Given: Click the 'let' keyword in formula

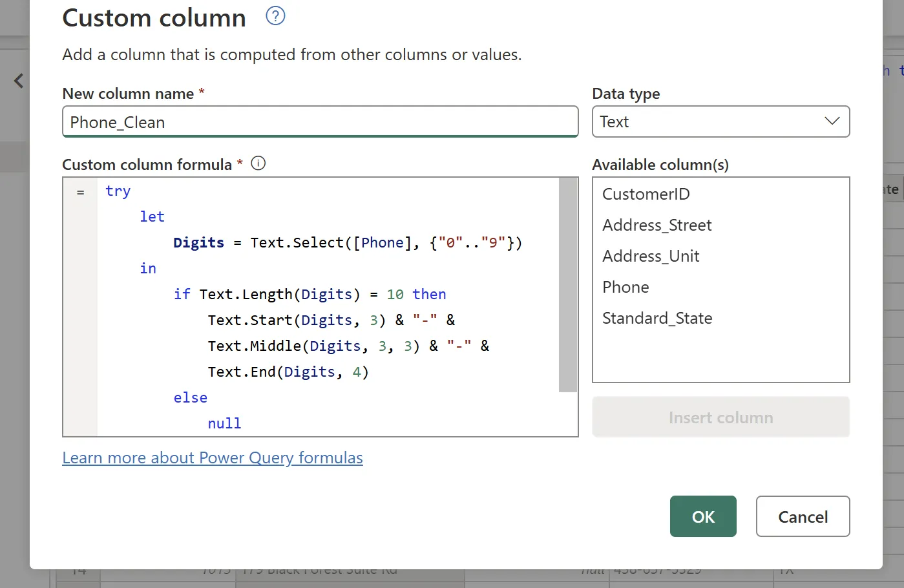Looking at the screenshot, I should (152, 216).
